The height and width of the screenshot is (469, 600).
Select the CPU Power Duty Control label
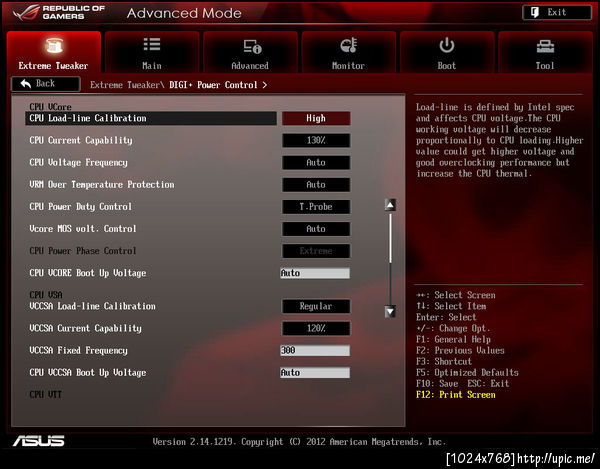[x=81, y=207]
